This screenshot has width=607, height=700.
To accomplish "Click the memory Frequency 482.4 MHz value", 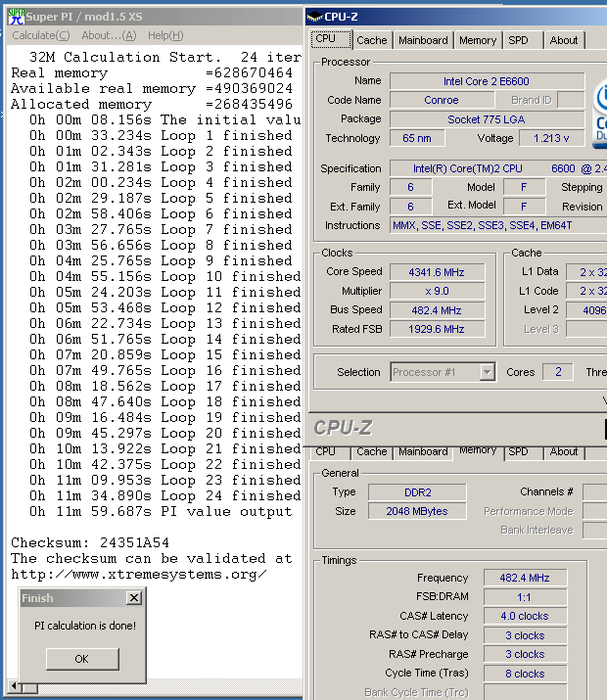I will click(x=526, y=578).
